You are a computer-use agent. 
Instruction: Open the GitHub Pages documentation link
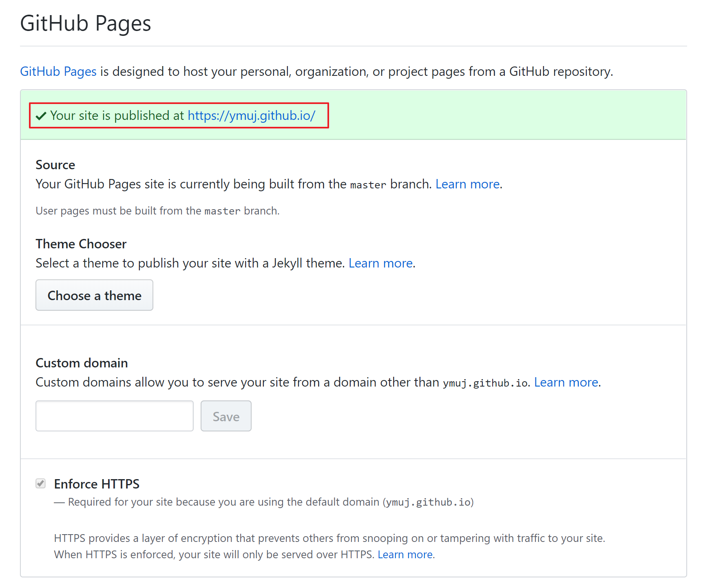(x=58, y=72)
